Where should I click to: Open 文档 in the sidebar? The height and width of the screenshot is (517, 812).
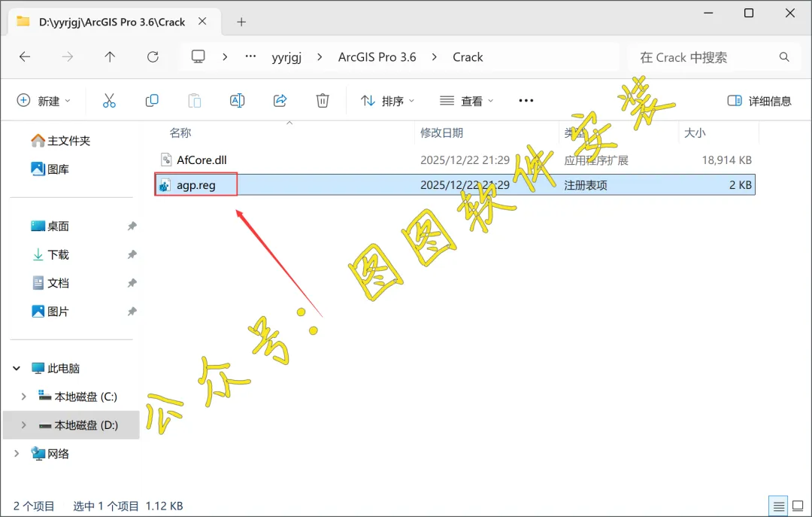(50, 283)
